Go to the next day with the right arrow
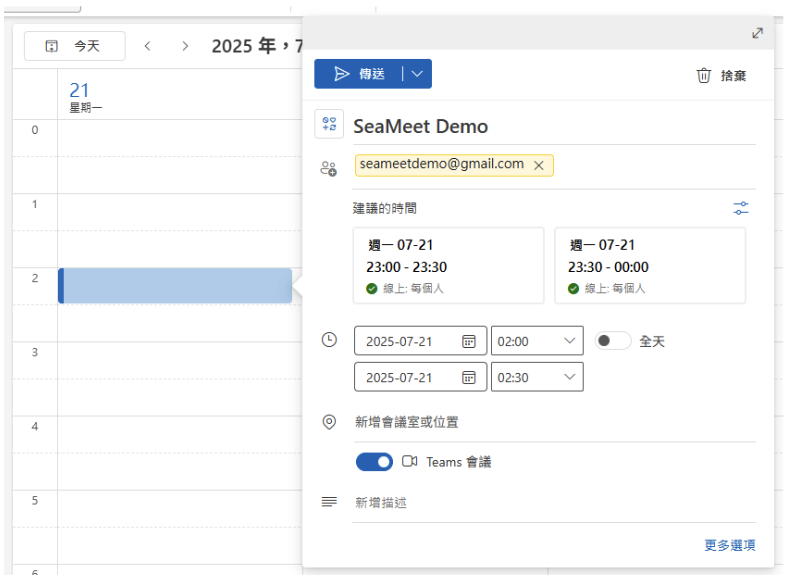 tap(185, 46)
